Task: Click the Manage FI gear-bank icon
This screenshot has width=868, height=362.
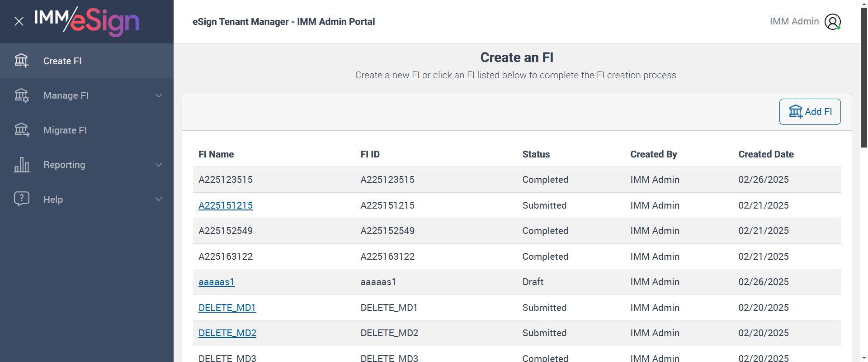Action: [x=21, y=95]
